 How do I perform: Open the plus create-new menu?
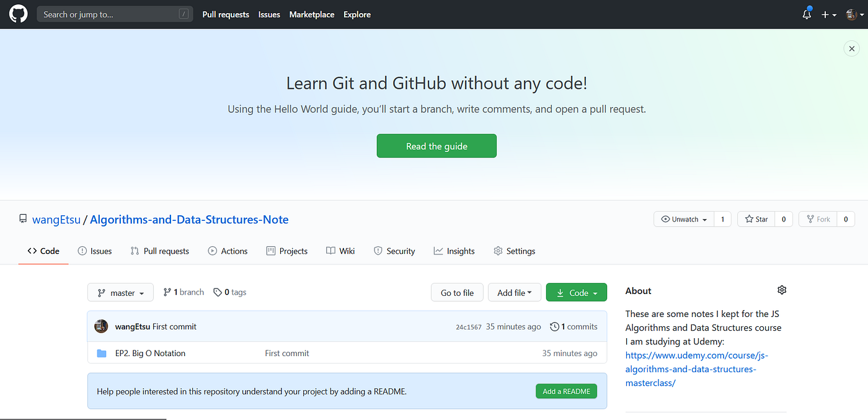(x=829, y=14)
